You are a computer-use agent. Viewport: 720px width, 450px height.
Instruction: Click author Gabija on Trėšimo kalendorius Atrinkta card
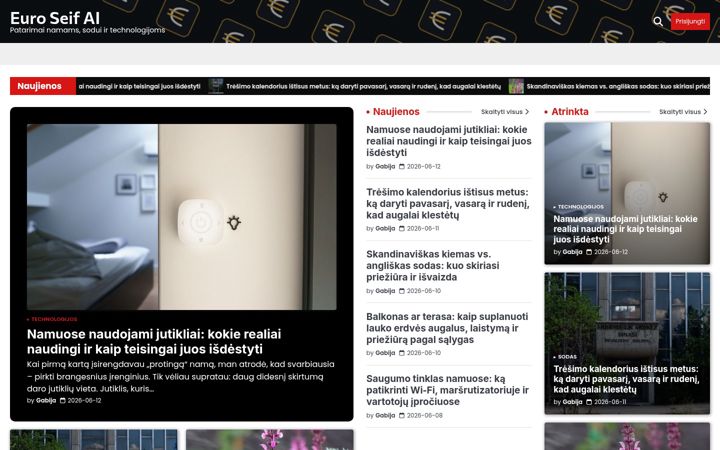coord(572,402)
